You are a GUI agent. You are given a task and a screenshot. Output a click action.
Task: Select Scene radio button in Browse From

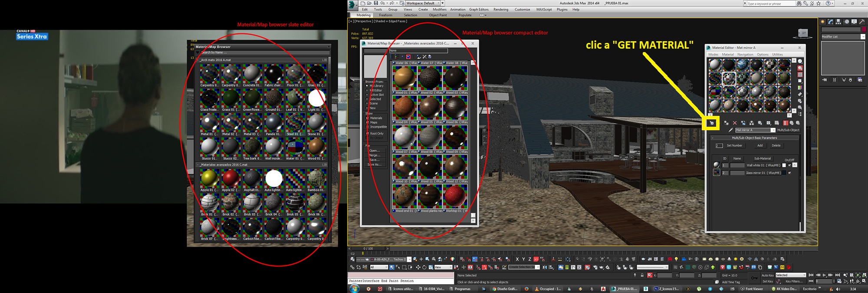pos(367,103)
